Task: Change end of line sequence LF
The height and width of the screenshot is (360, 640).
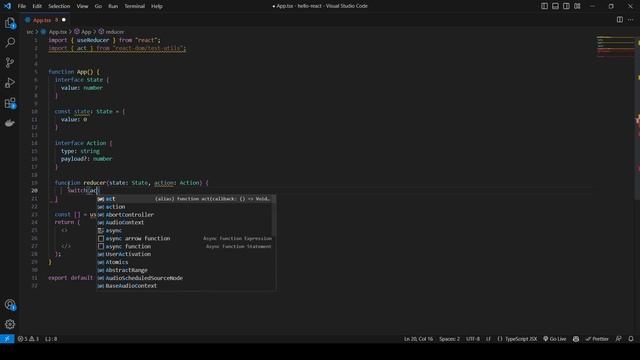Action: 488,339
